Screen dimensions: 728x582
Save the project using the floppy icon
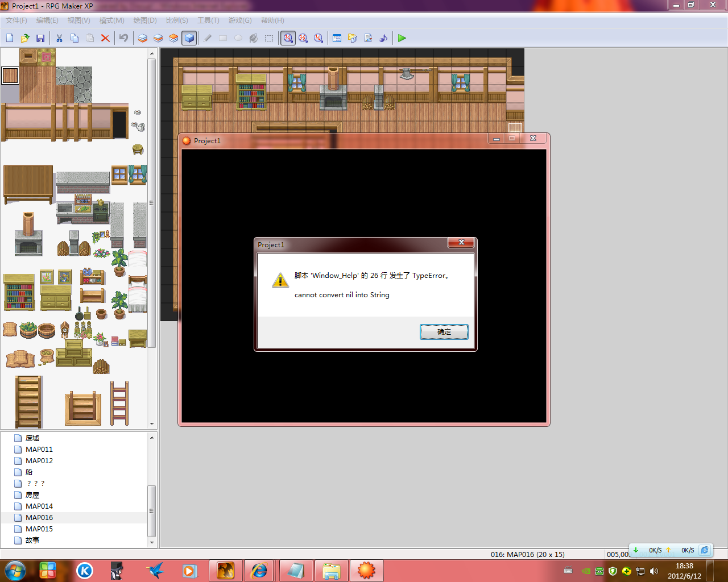tap(40, 38)
